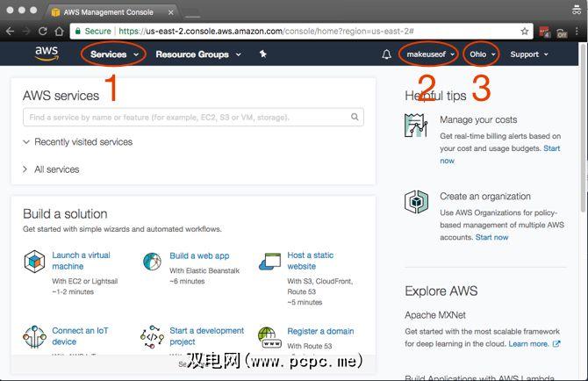The width and height of the screenshot is (588, 381).
Task: Open the Launch a virtual machine link
Action: [x=81, y=261]
